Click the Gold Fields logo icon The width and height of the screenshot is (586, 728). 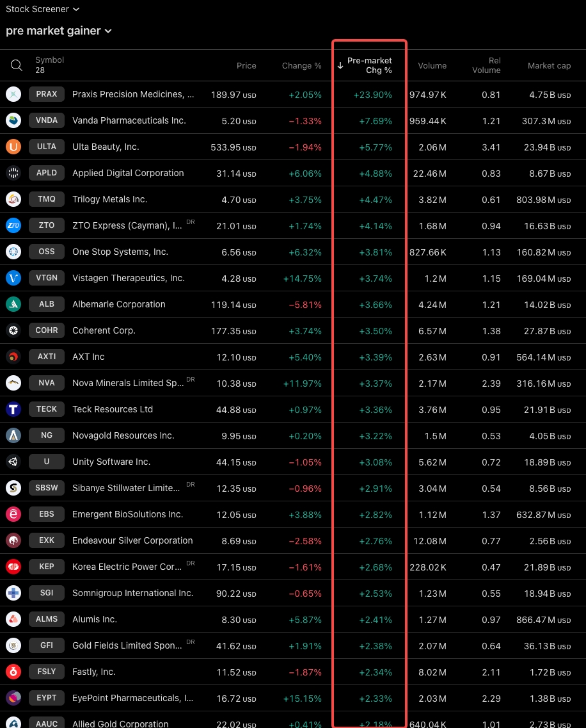[13, 645]
